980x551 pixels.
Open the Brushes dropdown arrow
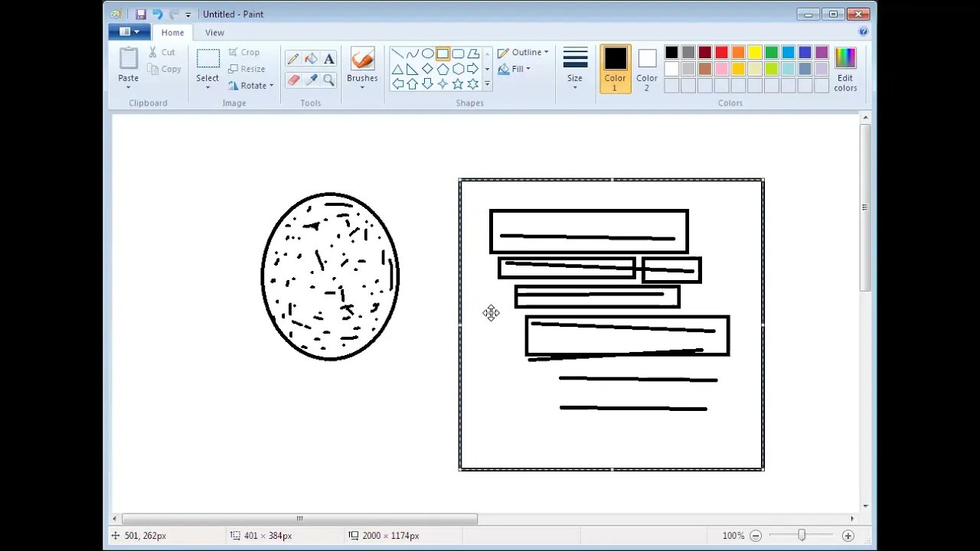(x=362, y=87)
